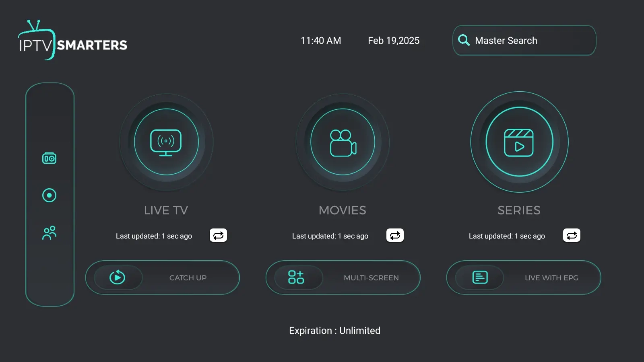Image resolution: width=644 pixels, height=362 pixels.
Task: Click Live TV 'Last updated: 1 sec ago' text
Action: click(x=154, y=236)
